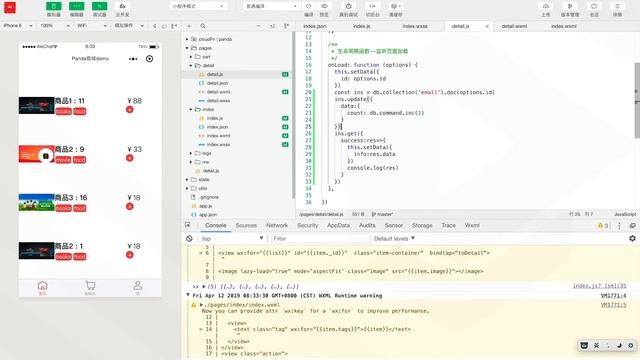Click the add file plus icon
Screen dimensions: 640x360
[189, 26]
